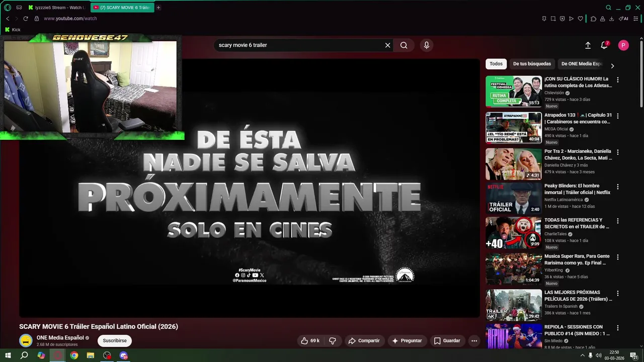Open more video actions three-dot menu

(x=474, y=340)
